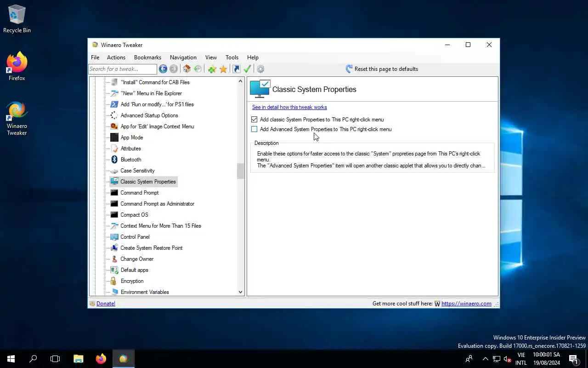Click the Search for a tweak field
Image resolution: width=588 pixels, height=368 pixels.
[x=123, y=69]
